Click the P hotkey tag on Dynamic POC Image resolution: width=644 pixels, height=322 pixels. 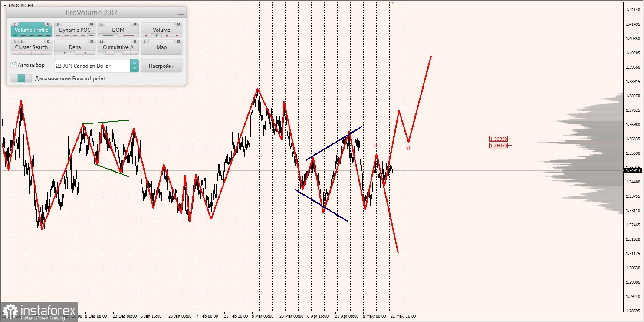click(x=59, y=24)
